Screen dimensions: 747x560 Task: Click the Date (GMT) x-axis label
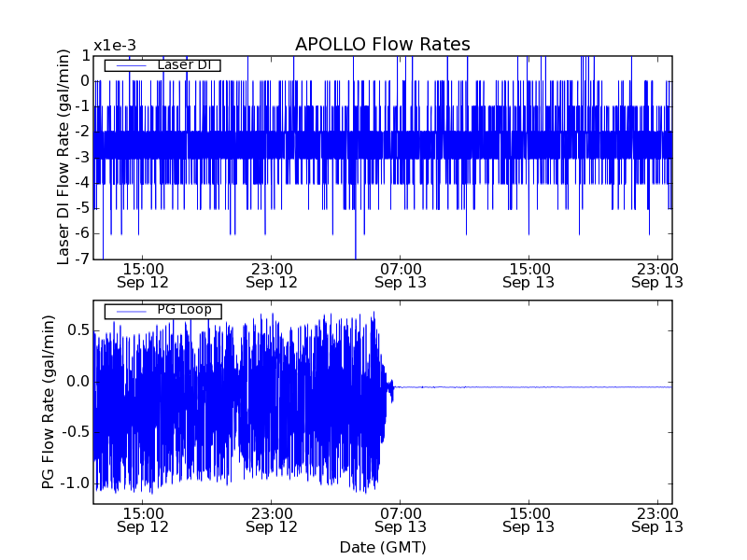point(382,547)
